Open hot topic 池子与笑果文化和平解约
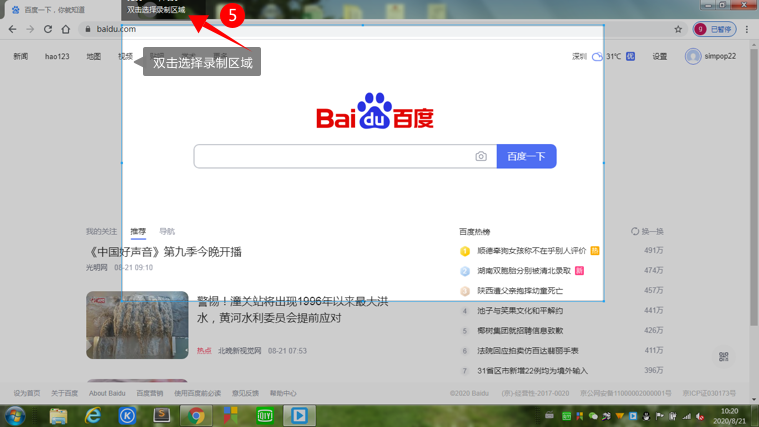The height and width of the screenshot is (427, 759). (520, 311)
